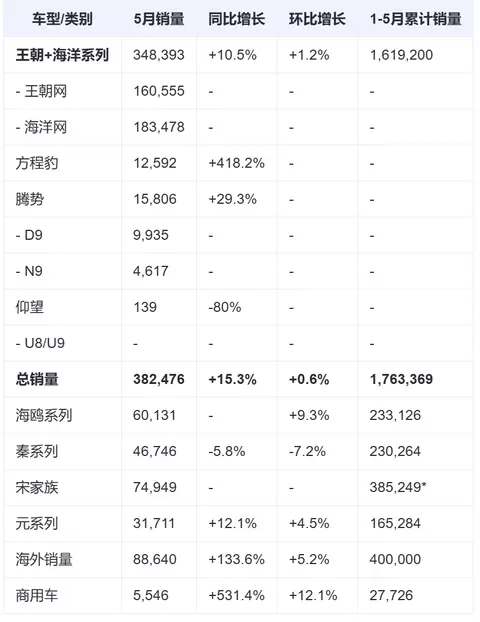The image size is (480, 622).
Task: Click the 宋家族 cumulative value 385,249*
Action: [398, 487]
